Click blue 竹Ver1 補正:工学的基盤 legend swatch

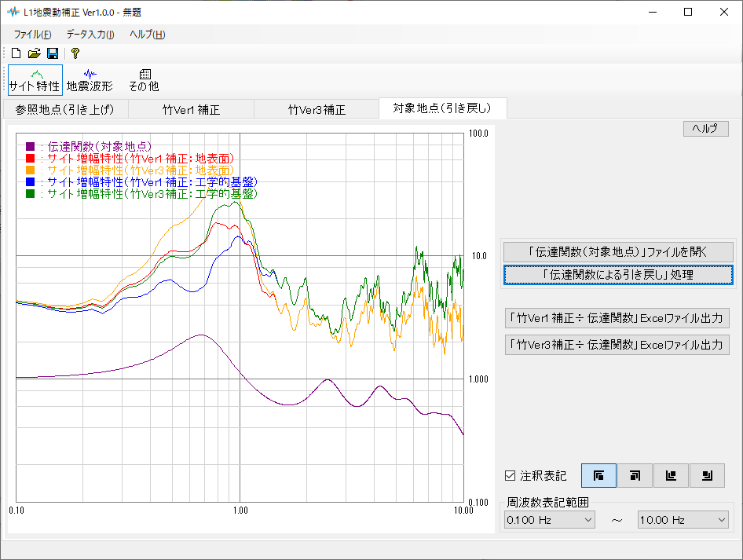point(31,181)
